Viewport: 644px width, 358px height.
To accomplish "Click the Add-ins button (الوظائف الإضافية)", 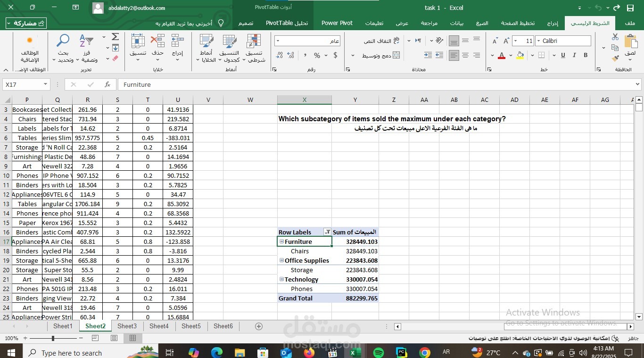I will [30, 49].
